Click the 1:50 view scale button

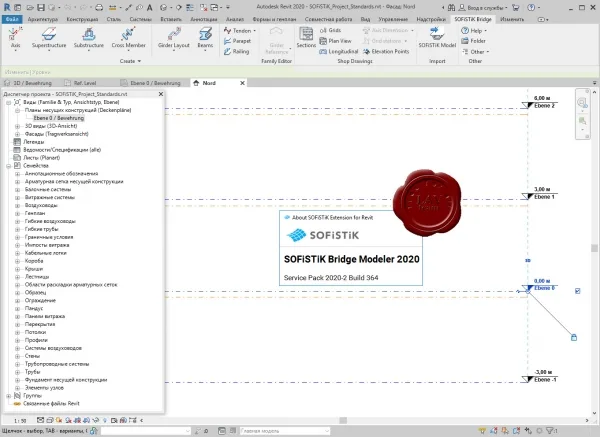pyautogui.click(x=20, y=421)
